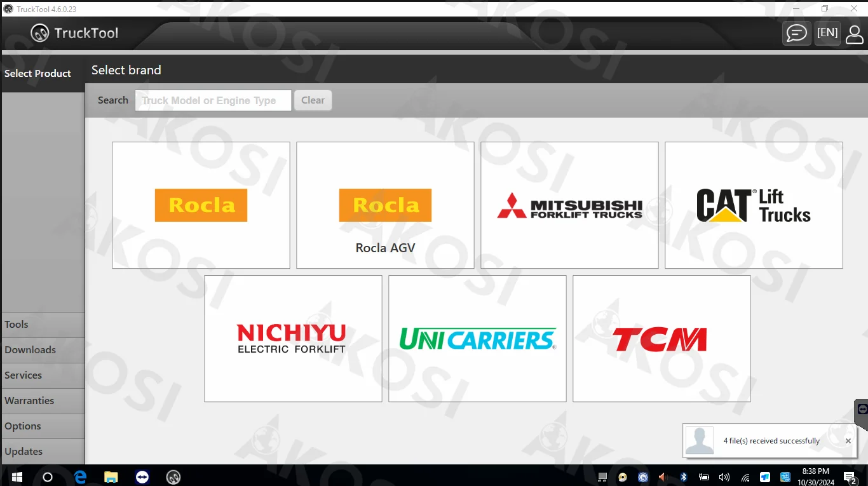Click the orange muted speaker tray icon
868x486 pixels.
pyautogui.click(x=663, y=477)
